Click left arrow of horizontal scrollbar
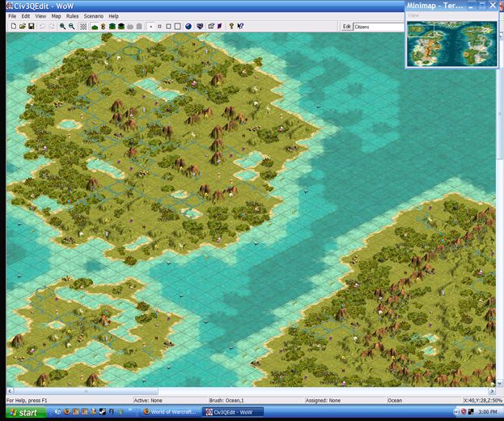504x421 pixels. tap(10, 391)
